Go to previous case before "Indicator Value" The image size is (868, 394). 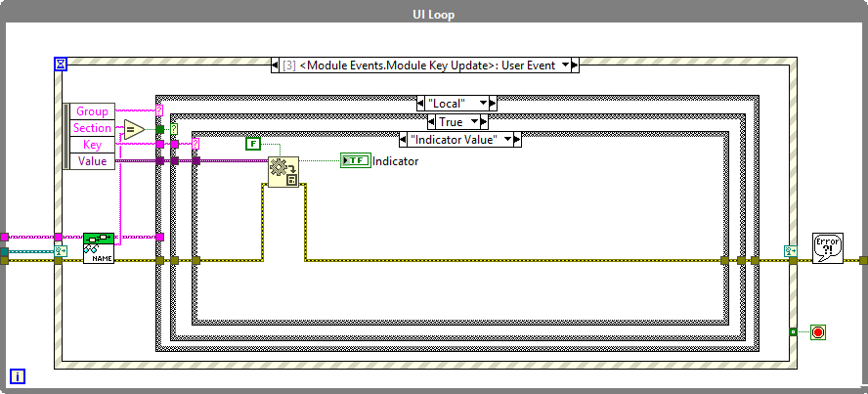(403, 140)
